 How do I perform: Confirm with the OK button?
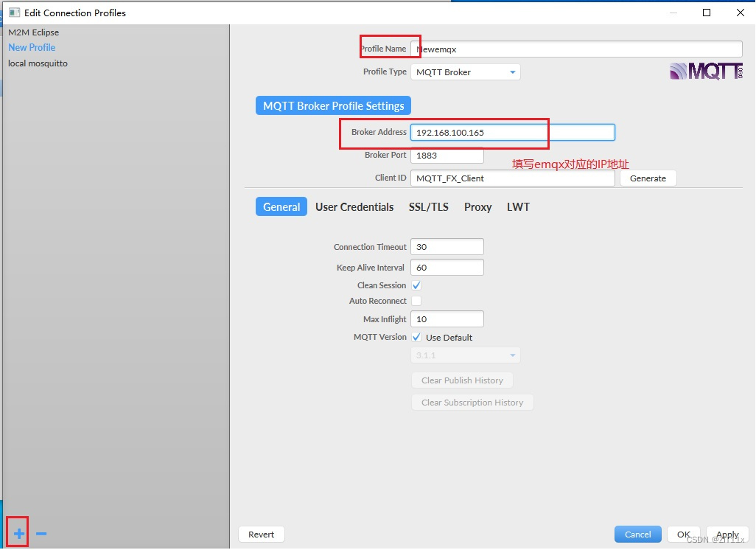[x=684, y=534]
